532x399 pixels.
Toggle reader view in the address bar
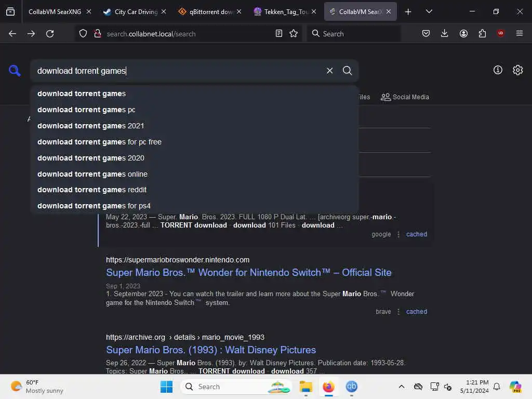point(279,33)
